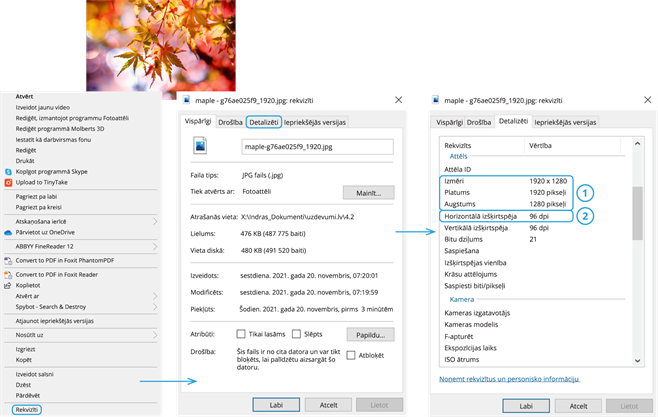658x417 pixels.
Task: Switch to the Detalizēti tab in left dialog
Action: pyautogui.click(x=264, y=121)
